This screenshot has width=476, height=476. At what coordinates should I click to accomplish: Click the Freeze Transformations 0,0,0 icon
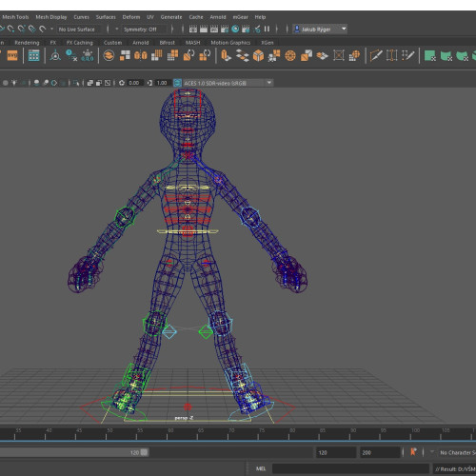(88, 55)
